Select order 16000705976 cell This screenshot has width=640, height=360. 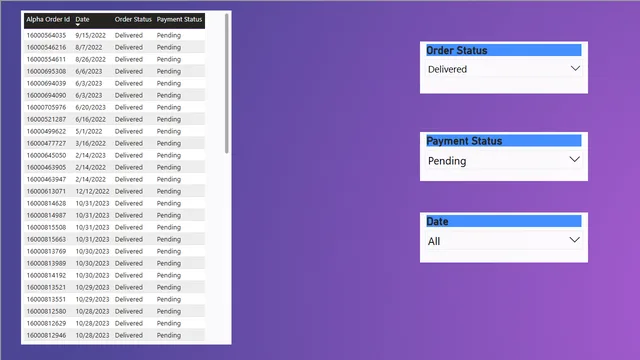[46, 107]
